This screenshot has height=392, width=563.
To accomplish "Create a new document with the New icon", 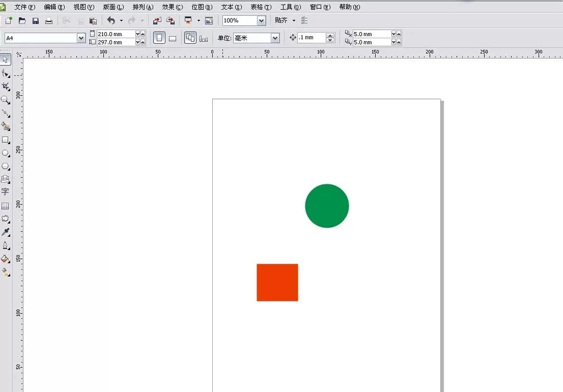I will [8, 20].
